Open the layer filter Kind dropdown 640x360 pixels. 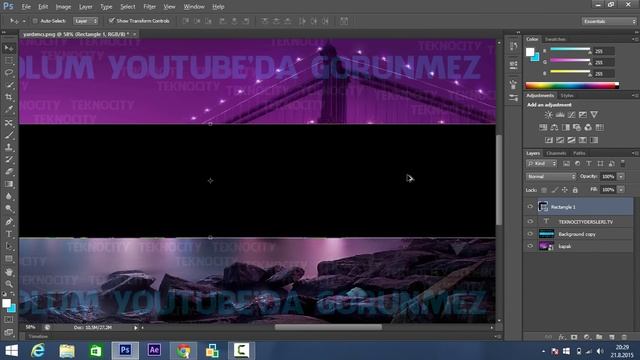[x=542, y=164]
